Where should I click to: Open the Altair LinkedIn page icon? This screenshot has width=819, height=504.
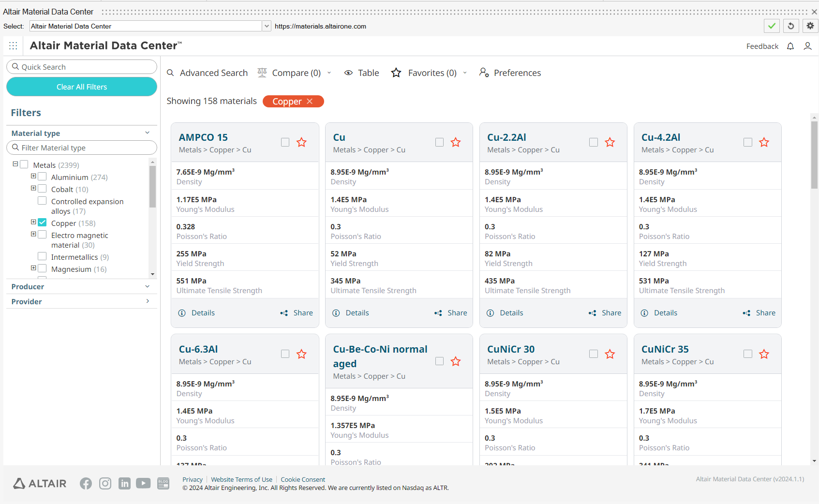(x=124, y=483)
